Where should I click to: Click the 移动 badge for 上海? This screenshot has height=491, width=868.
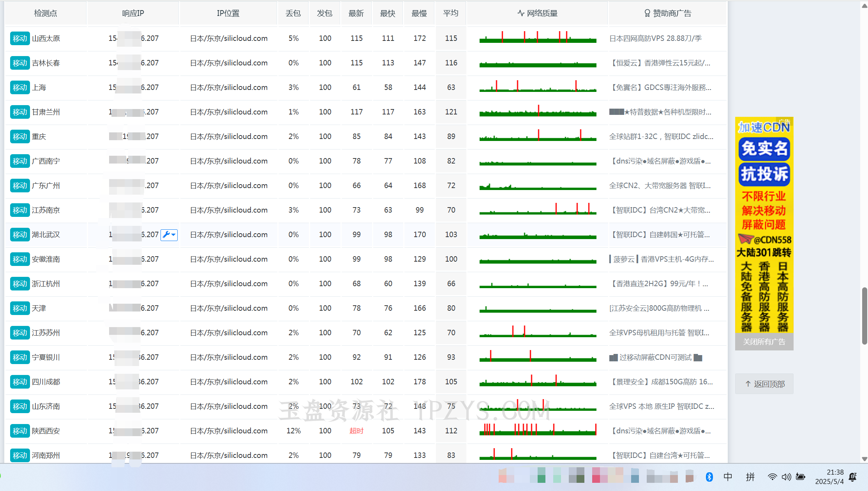click(20, 88)
